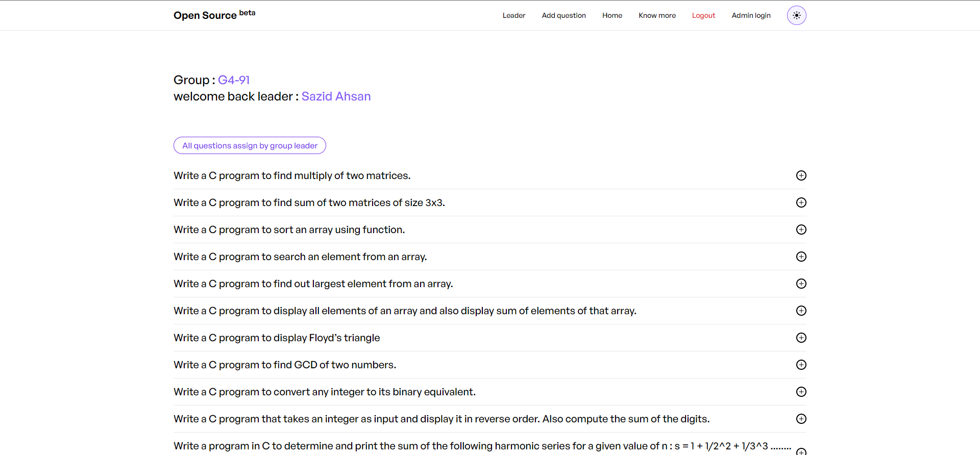Viewport: 980px width, 455px height.
Task: Navigate to Home in top nav
Action: click(x=612, y=15)
